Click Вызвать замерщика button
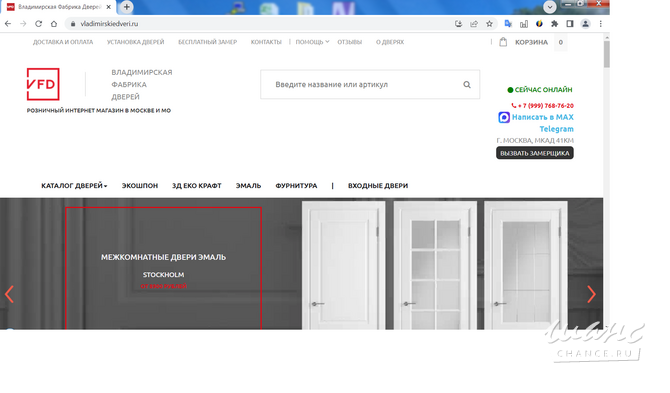Viewport: 670px width, 393px height. tap(535, 153)
